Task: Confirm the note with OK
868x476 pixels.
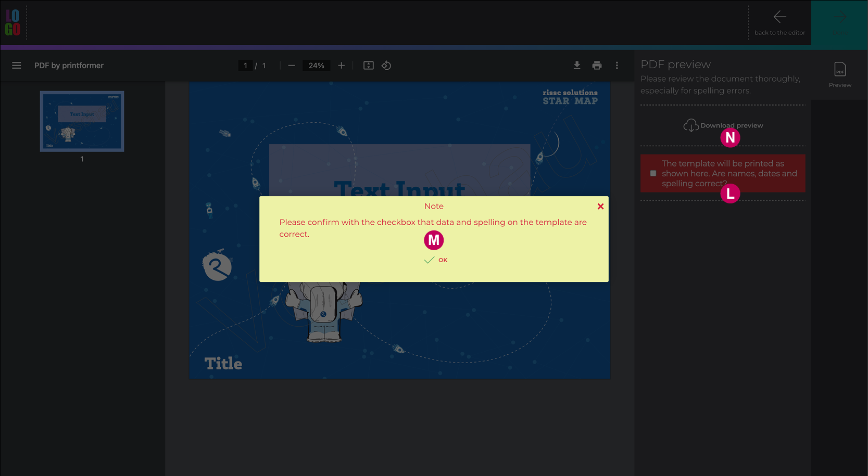Action: point(436,260)
